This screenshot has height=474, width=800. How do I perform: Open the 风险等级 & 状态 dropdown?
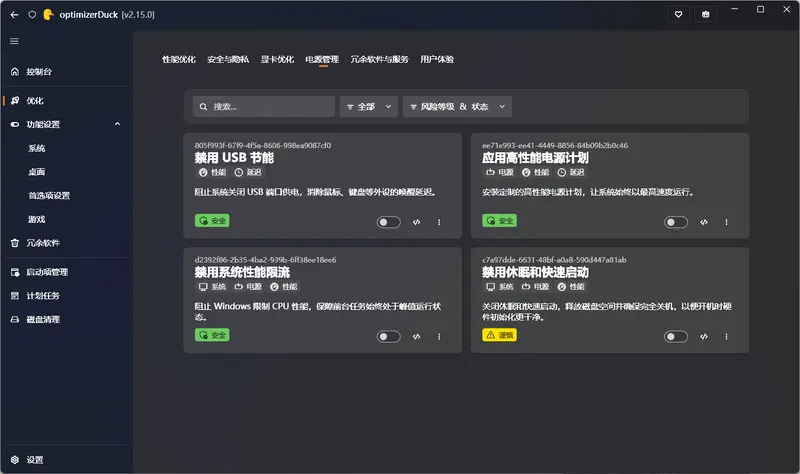click(457, 107)
